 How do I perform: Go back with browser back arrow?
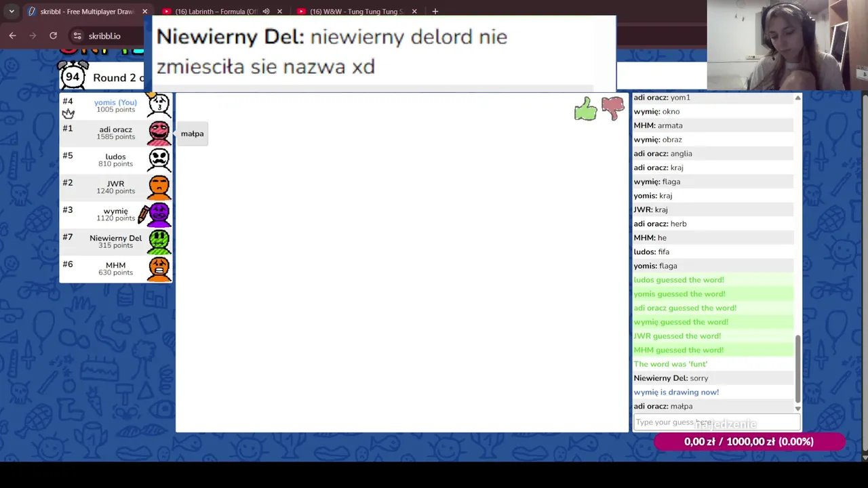click(12, 35)
